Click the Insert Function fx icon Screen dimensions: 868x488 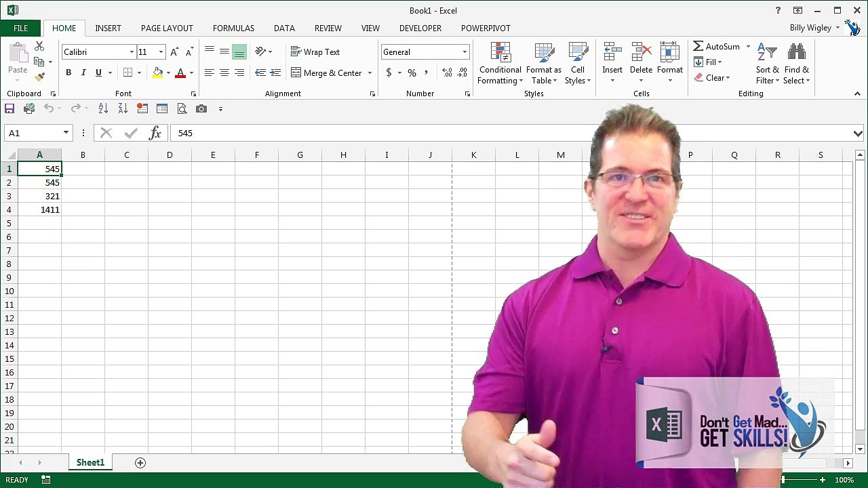[x=155, y=133]
